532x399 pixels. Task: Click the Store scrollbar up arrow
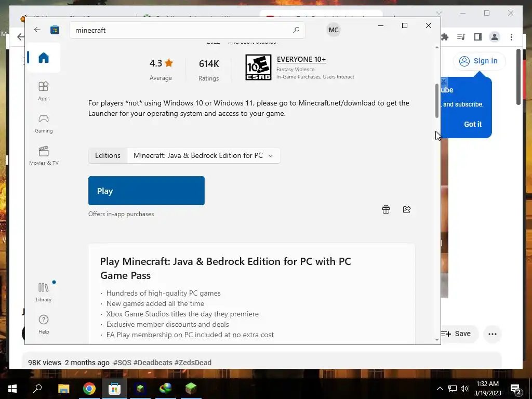436,47
